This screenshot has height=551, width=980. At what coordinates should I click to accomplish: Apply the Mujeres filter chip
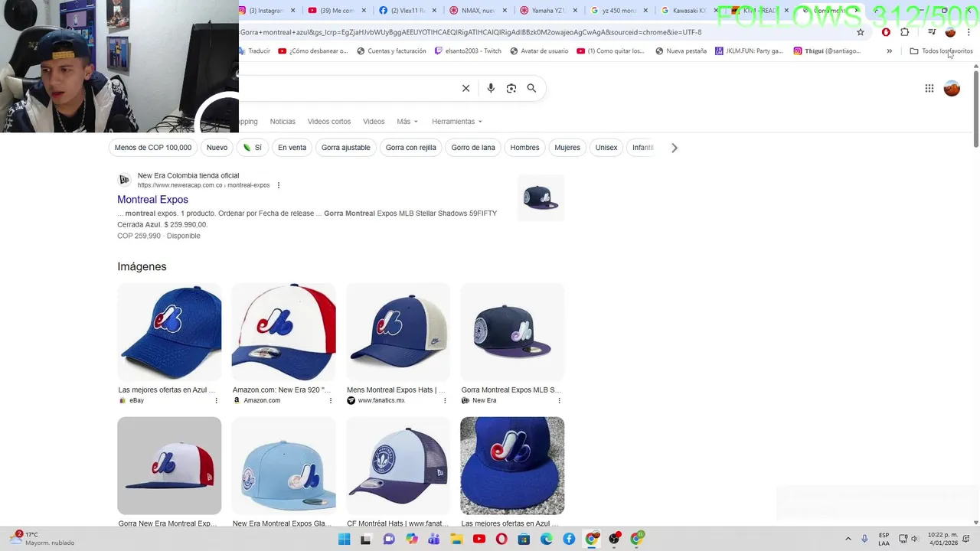point(567,148)
